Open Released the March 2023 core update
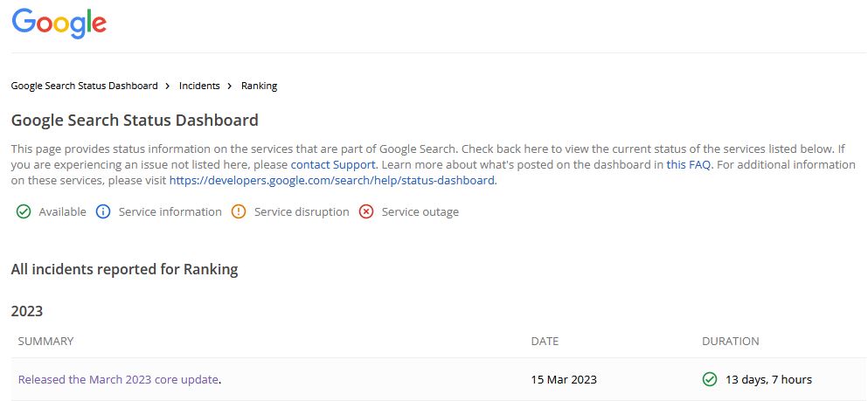 [x=118, y=379]
